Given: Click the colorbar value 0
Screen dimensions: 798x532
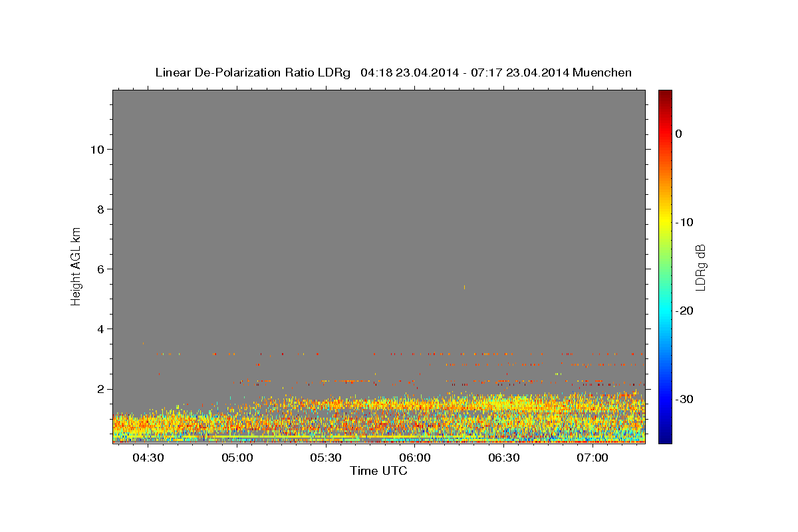Looking at the screenshot, I should click(x=679, y=134).
